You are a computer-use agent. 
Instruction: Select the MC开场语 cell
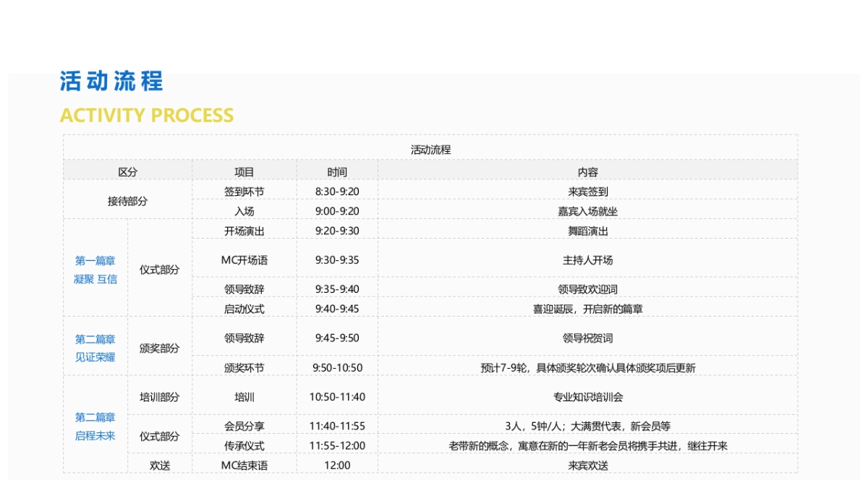pyautogui.click(x=244, y=260)
